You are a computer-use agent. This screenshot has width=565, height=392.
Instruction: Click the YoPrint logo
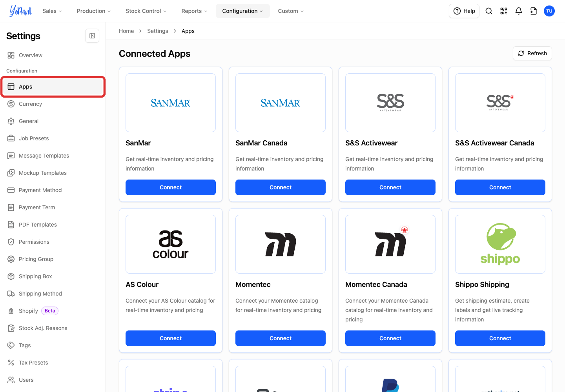[x=20, y=11]
